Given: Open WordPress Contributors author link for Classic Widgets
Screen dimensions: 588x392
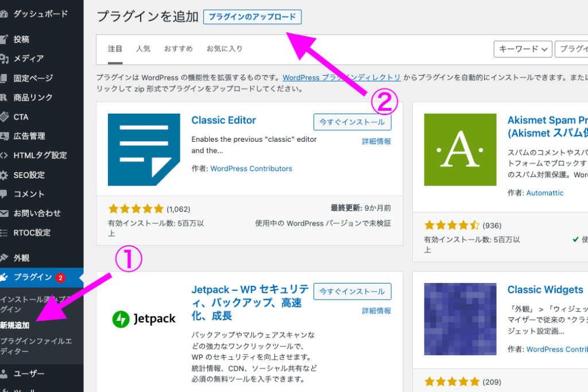Looking at the screenshot, I should pyautogui.click(x=557, y=350).
